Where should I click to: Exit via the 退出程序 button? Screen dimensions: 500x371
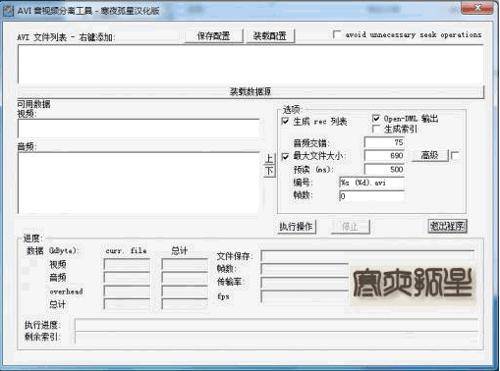447,226
